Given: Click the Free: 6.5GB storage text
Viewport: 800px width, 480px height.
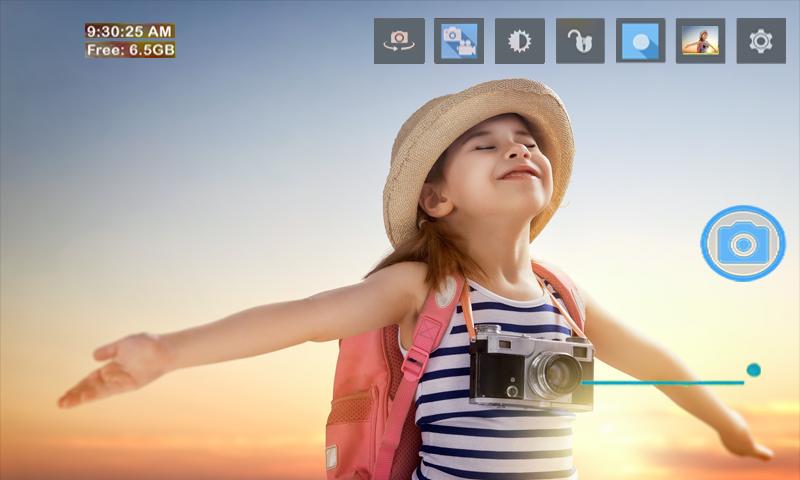Looking at the screenshot, I should (130, 50).
